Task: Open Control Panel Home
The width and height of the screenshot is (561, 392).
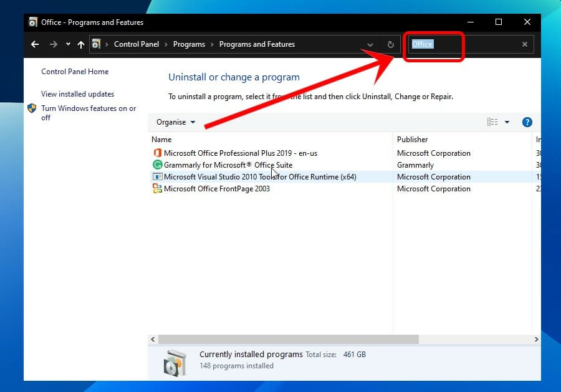Action: coord(75,72)
